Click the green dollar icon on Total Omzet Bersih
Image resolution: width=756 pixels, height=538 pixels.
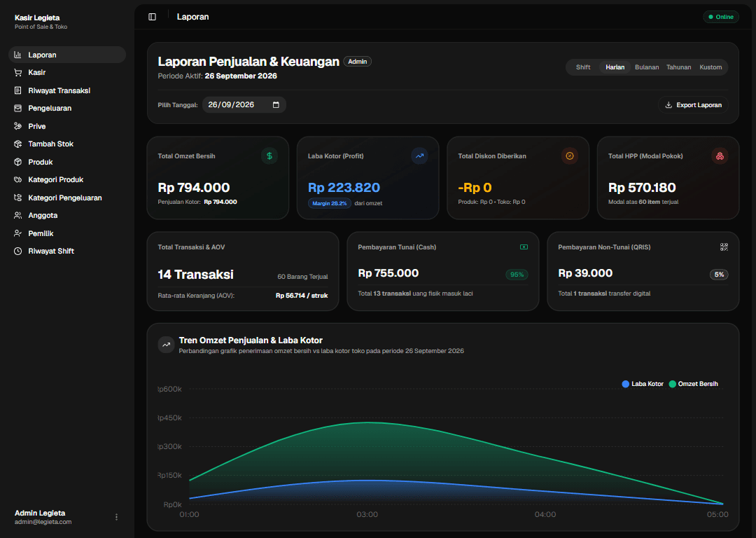pos(269,156)
